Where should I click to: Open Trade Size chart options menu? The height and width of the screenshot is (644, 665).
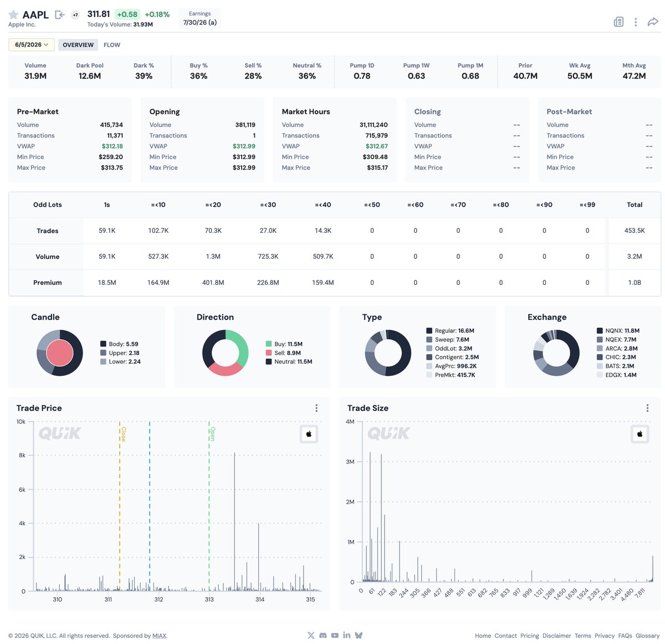pyautogui.click(x=647, y=408)
